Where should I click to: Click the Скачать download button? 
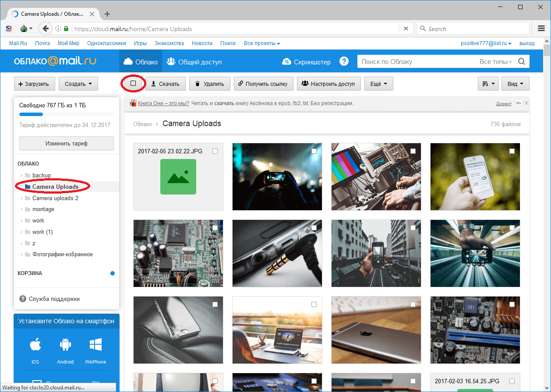166,84
